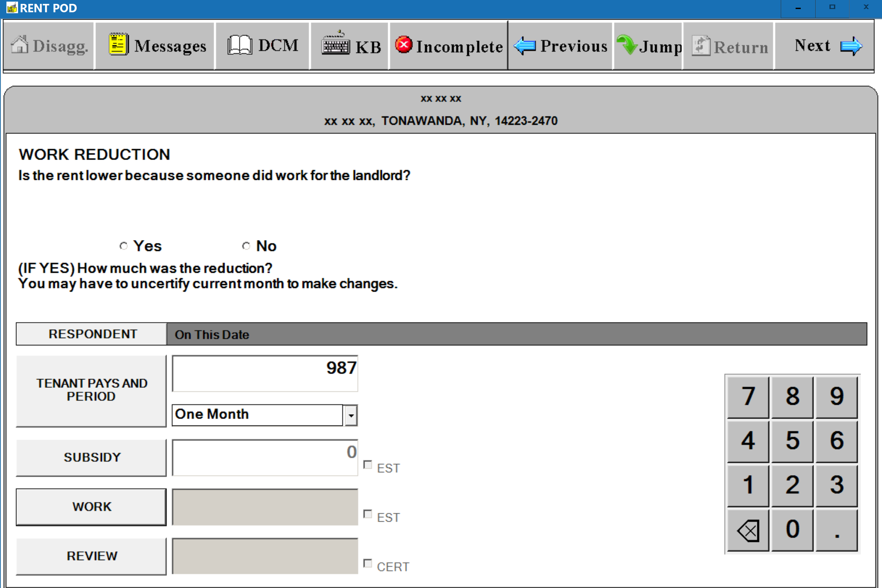Advance with the Next arrow
Screen dimensions: 882x588
pos(851,46)
